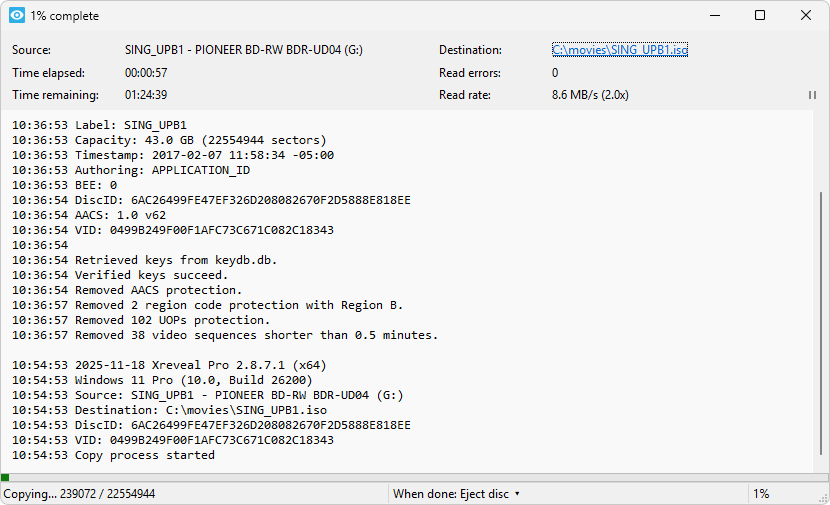The image size is (830, 505).
Task: Click the time remaining value 01:24:39
Action: coord(146,96)
